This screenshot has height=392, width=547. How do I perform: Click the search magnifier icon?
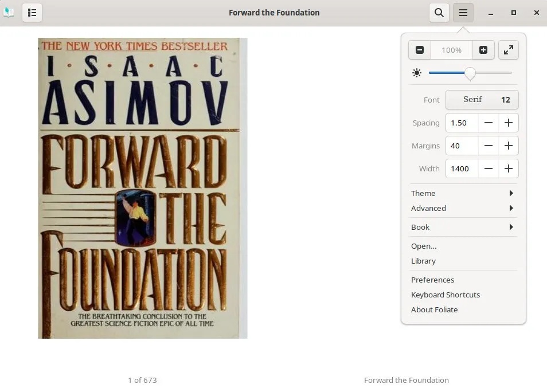coord(439,13)
